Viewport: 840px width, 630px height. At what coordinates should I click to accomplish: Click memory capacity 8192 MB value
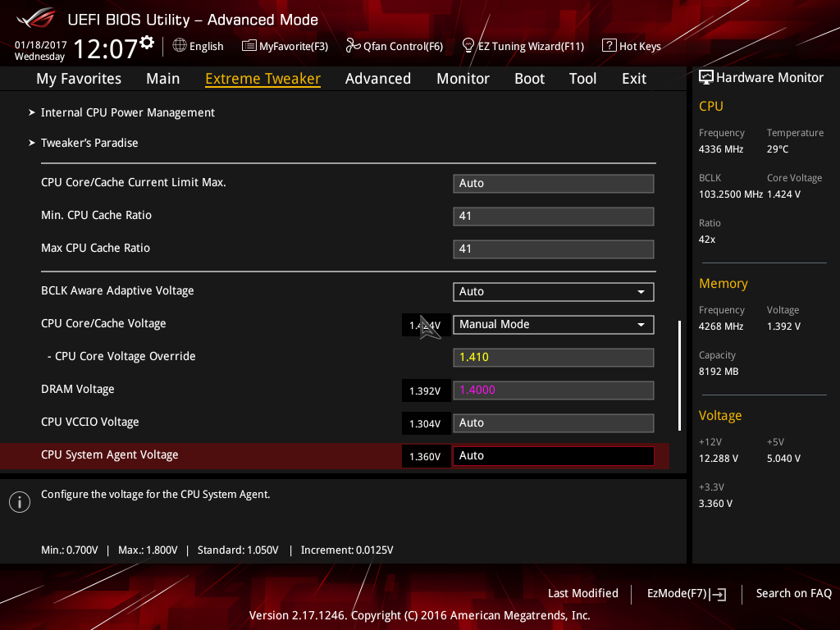point(719,372)
